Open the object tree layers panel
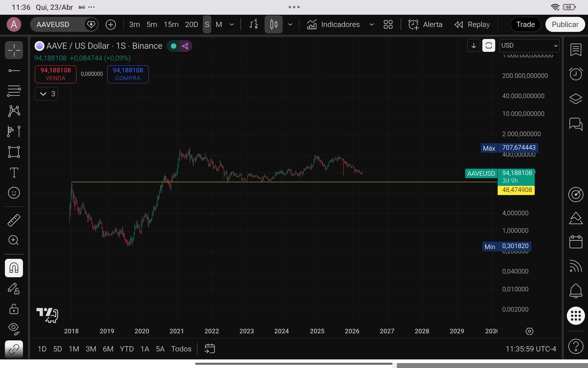Image resolution: width=588 pixels, height=368 pixels. point(576,99)
